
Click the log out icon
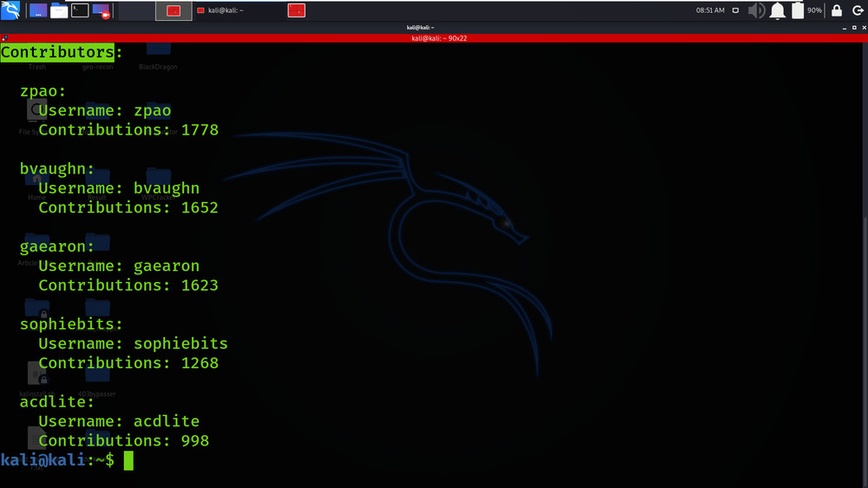coord(858,10)
